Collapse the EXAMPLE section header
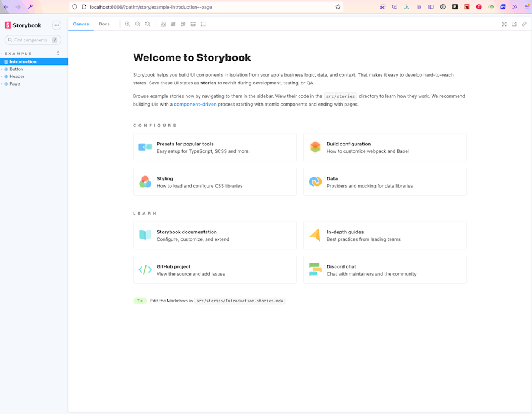 [x=18, y=54]
